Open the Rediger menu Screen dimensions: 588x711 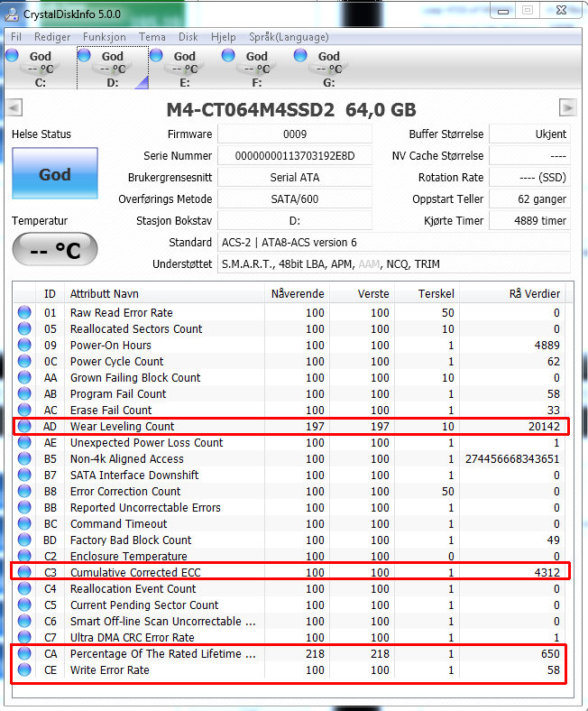[x=52, y=37]
